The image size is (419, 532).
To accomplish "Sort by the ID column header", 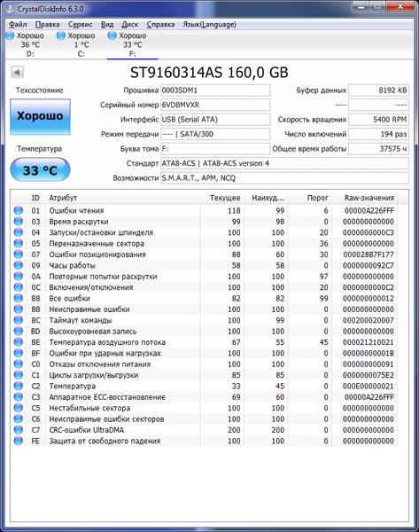I will pos(35,198).
